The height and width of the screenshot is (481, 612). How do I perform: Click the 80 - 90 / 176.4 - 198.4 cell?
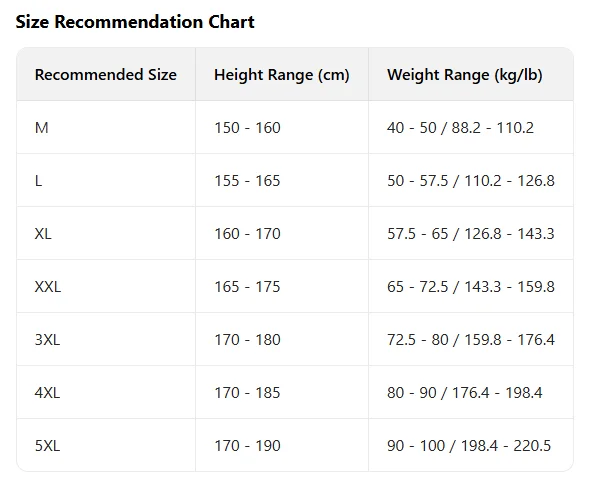point(464,393)
